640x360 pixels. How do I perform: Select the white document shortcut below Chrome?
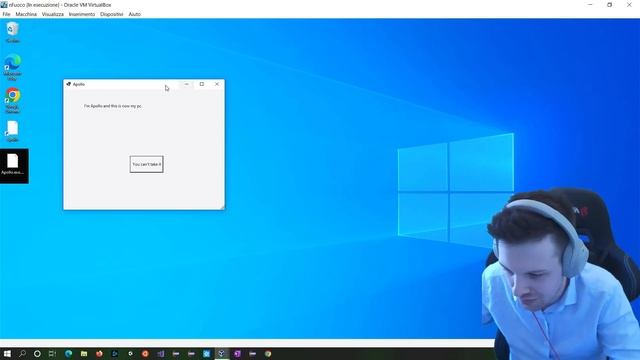(13, 131)
